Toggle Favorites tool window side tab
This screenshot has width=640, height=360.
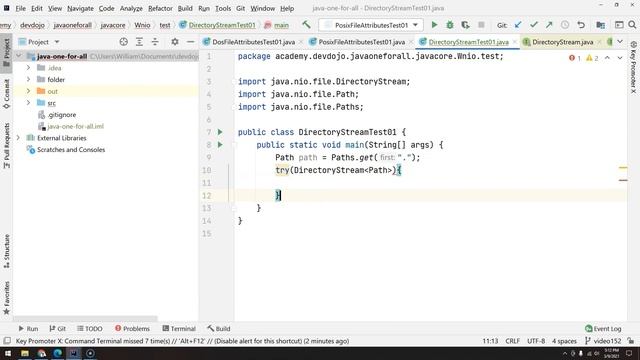(7, 298)
